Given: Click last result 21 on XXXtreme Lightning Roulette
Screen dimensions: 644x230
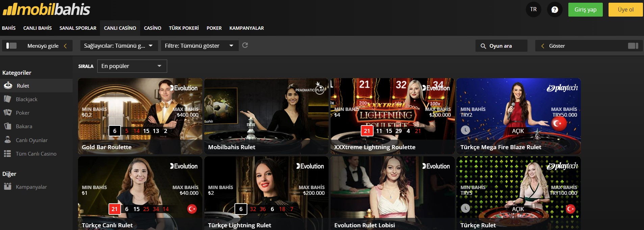Looking at the screenshot, I should 367,131.
